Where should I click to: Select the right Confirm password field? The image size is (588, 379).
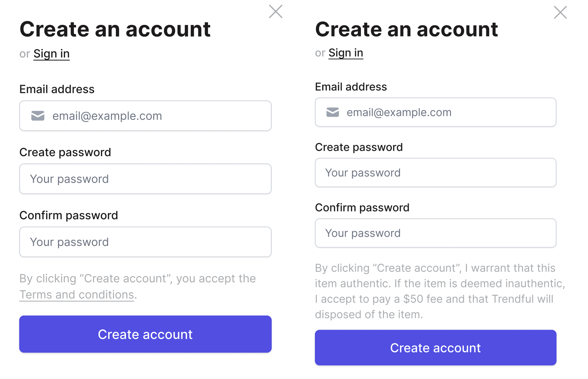(x=436, y=233)
